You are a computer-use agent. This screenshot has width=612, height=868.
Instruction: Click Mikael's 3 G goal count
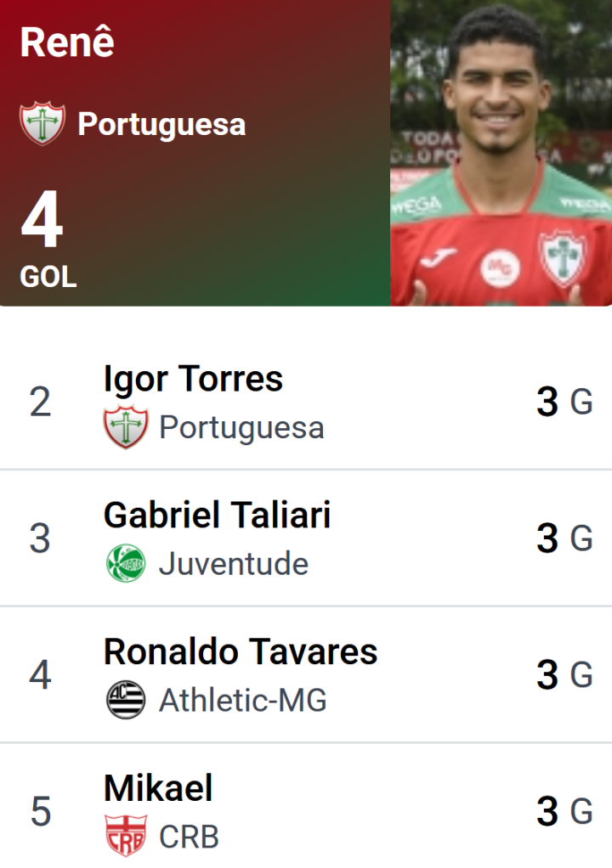(565, 812)
